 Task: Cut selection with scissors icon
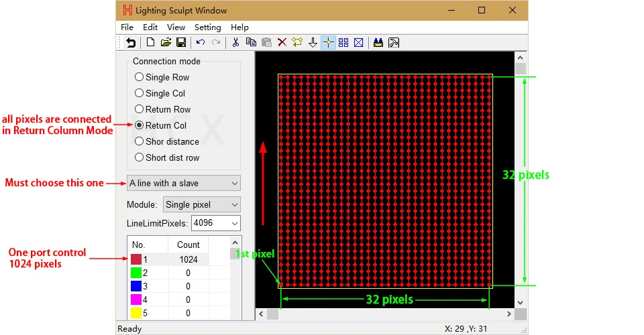click(235, 43)
